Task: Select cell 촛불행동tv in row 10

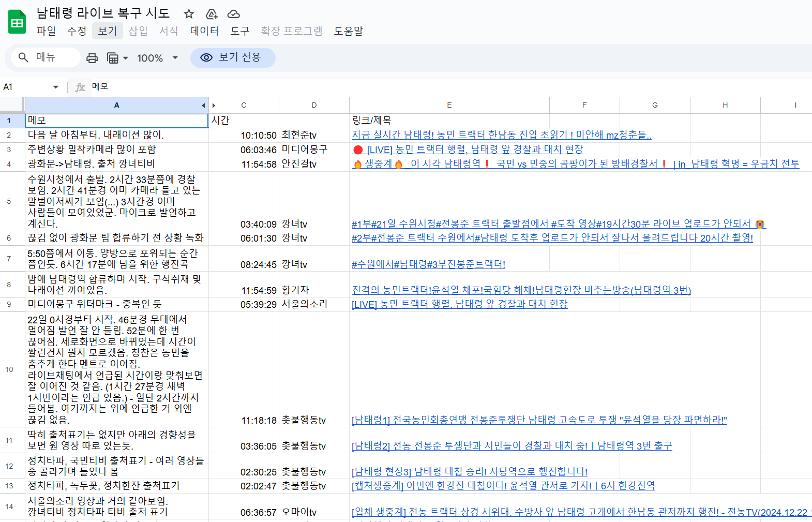Action: point(314,369)
